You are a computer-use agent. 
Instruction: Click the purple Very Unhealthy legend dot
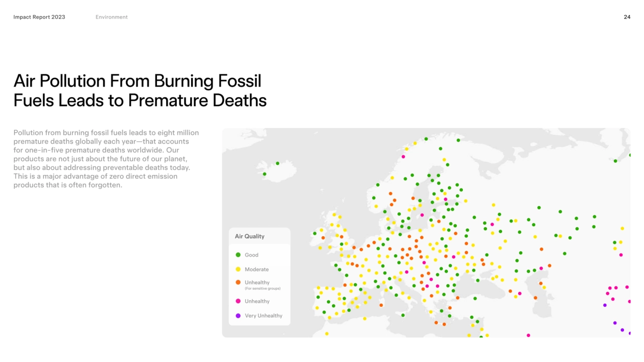tap(238, 316)
